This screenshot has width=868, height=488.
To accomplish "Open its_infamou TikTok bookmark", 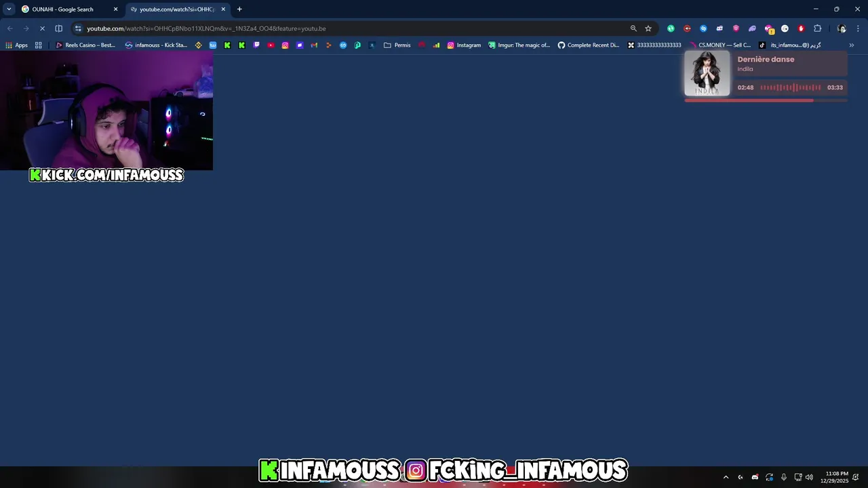I will tap(790, 45).
